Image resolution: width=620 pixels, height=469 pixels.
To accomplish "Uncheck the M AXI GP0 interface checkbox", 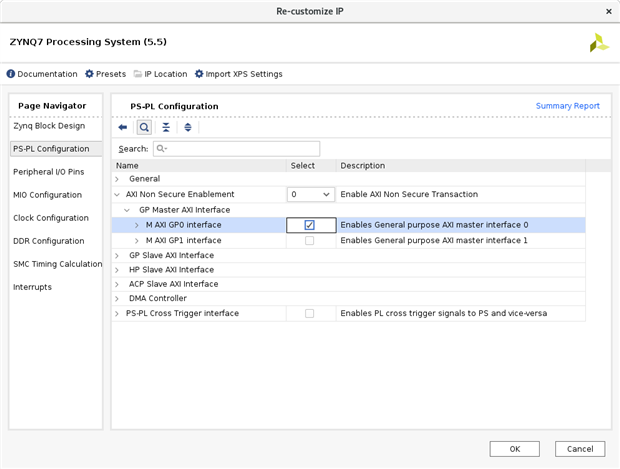I will coord(309,225).
